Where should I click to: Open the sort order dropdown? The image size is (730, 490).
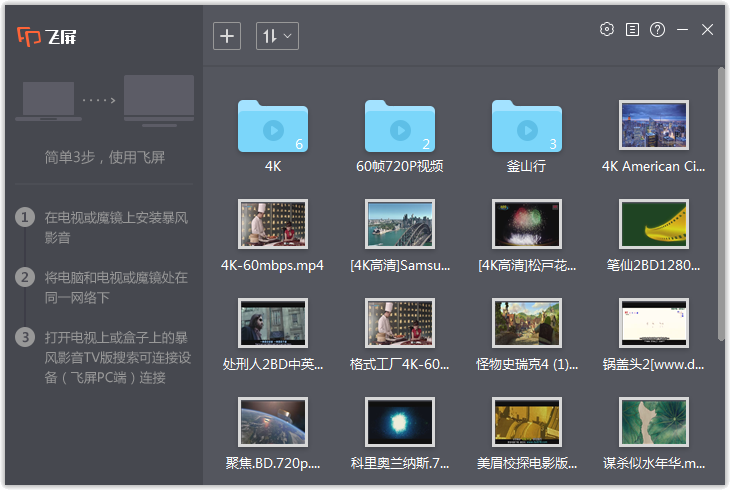[x=277, y=36]
